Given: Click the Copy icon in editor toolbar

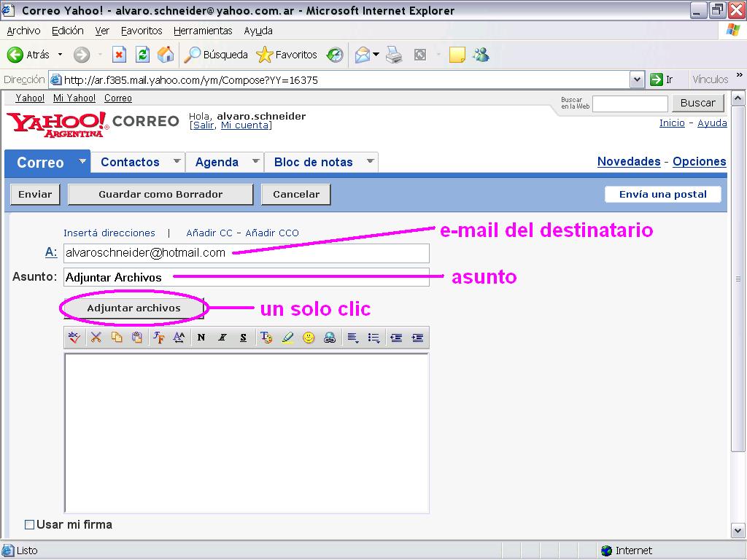Looking at the screenshot, I should 116,338.
